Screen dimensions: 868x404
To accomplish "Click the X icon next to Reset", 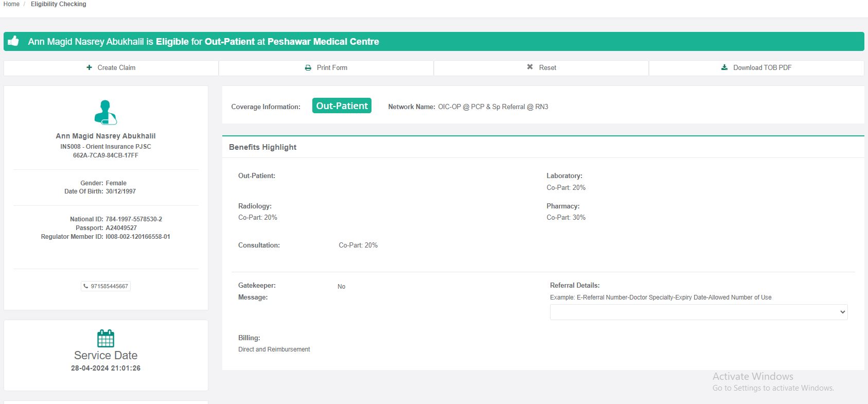I will pos(530,67).
